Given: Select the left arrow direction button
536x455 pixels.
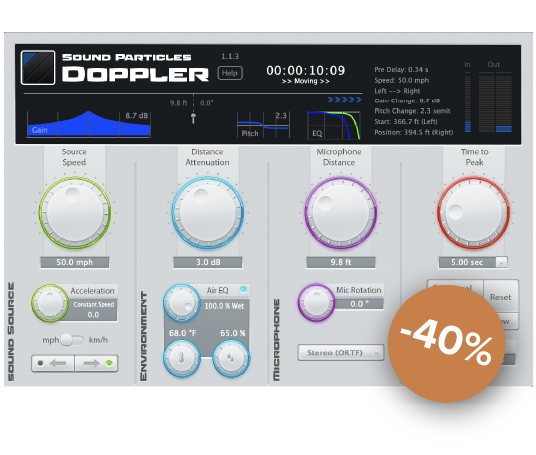Looking at the screenshot, I should (x=53, y=363).
